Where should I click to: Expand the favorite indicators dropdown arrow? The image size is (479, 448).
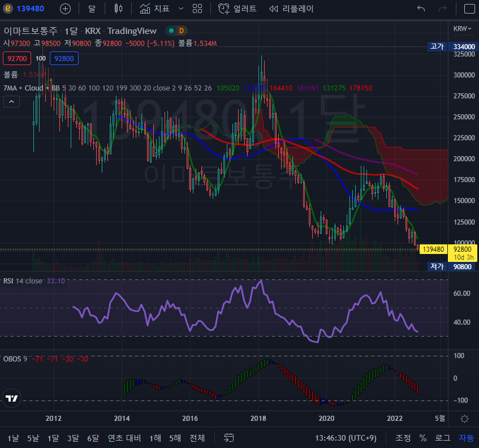pos(181,8)
